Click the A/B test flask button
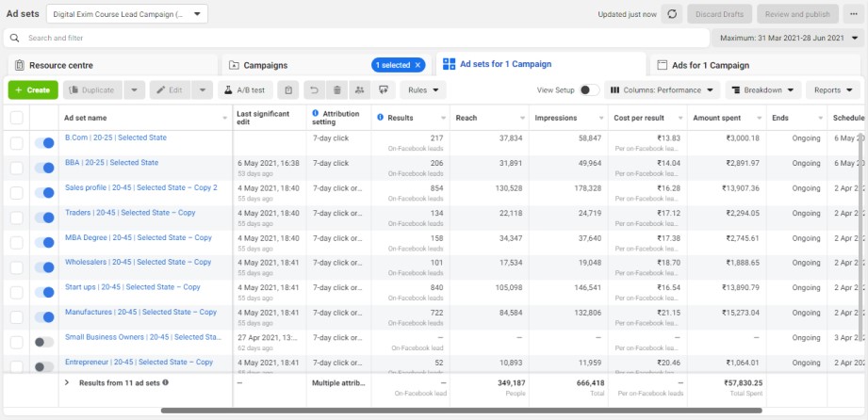Image resolution: width=868 pixels, height=420 pixels. [245, 90]
